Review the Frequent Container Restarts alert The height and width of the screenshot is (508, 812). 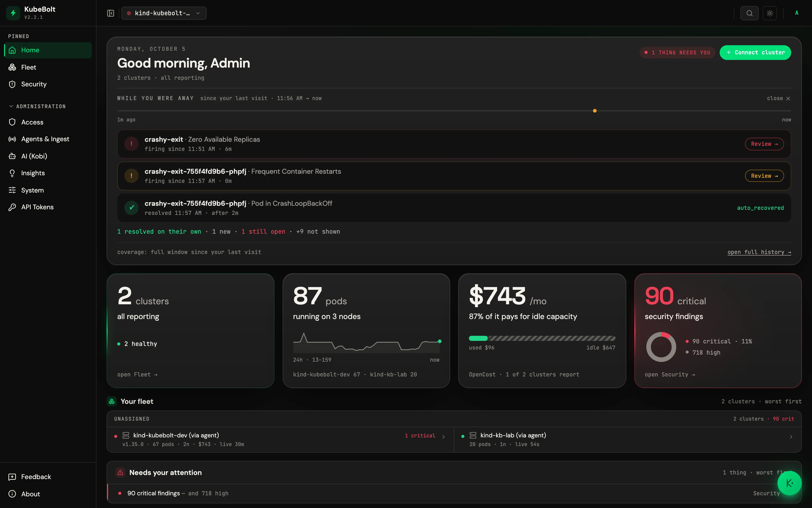point(764,176)
